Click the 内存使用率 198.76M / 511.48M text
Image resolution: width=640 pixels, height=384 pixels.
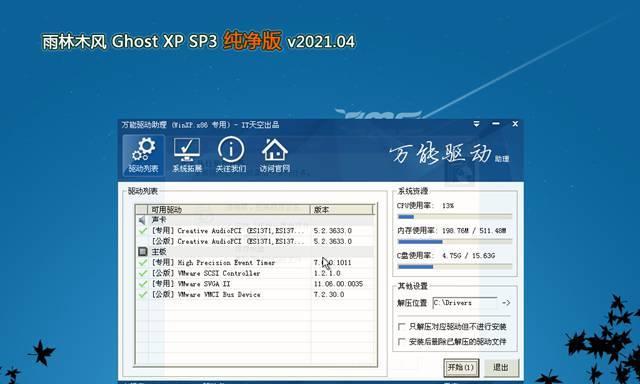tap(451, 231)
